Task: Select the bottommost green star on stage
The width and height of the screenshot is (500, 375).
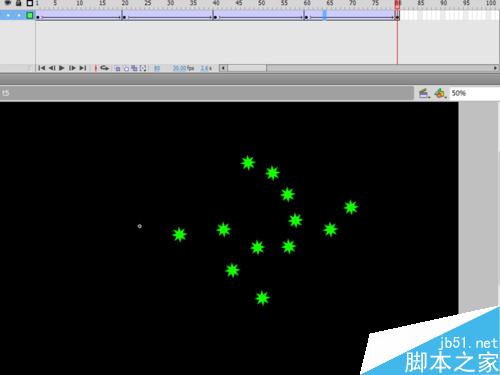Action: click(x=262, y=298)
